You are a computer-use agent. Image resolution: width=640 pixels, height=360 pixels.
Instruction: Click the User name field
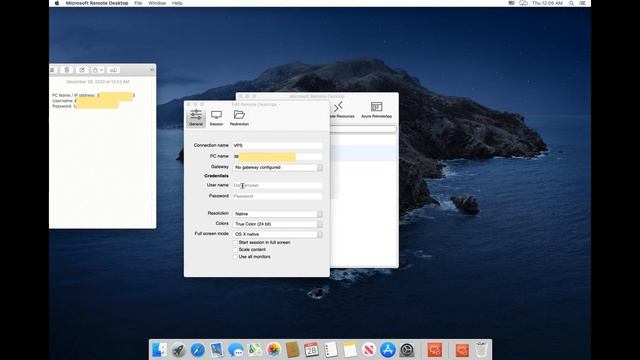pyautogui.click(x=277, y=185)
